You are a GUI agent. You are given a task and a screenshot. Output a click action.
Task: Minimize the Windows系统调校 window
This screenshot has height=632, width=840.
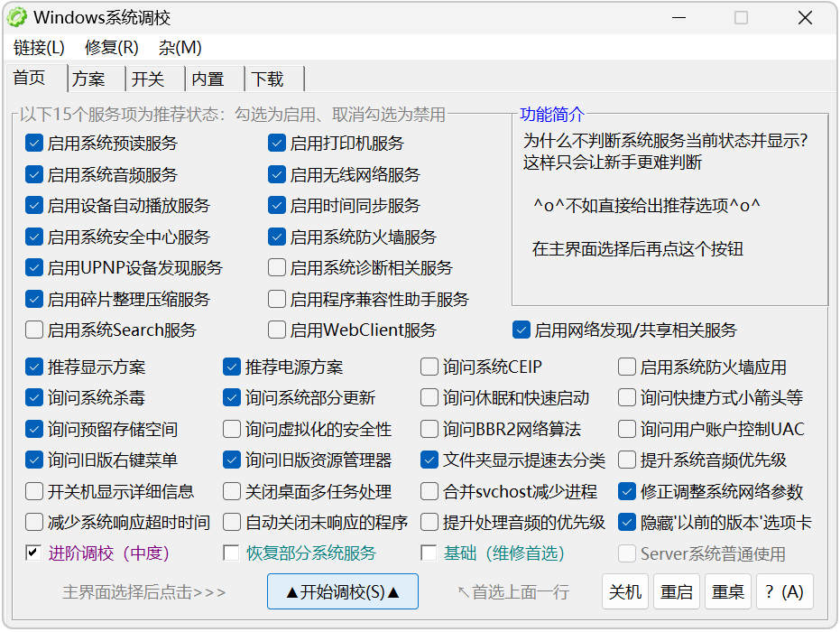pyautogui.click(x=678, y=18)
